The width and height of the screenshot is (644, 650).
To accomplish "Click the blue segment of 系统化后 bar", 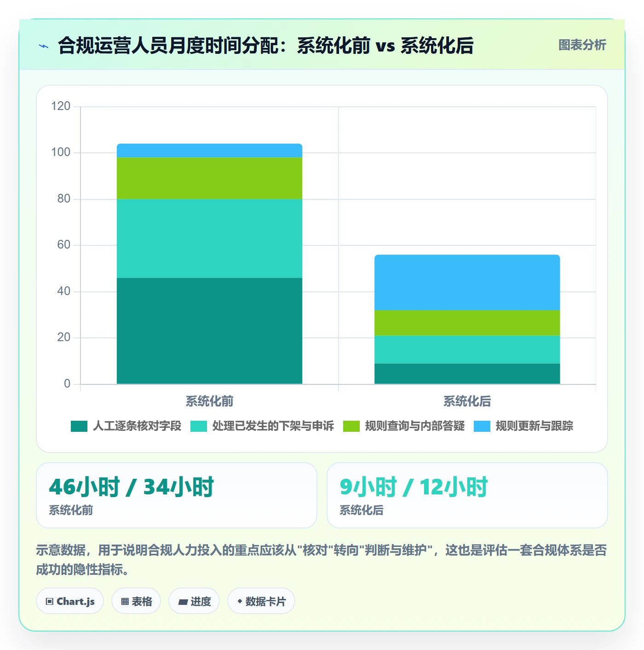I will point(467,283).
